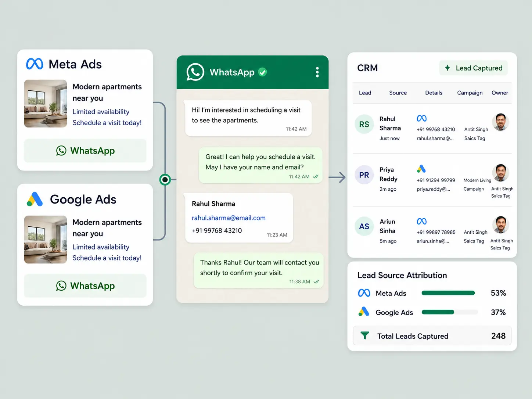The height and width of the screenshot is (399, 532).
Task: Click the name Priya Reddy in CRM list
Action: (388, 174)
